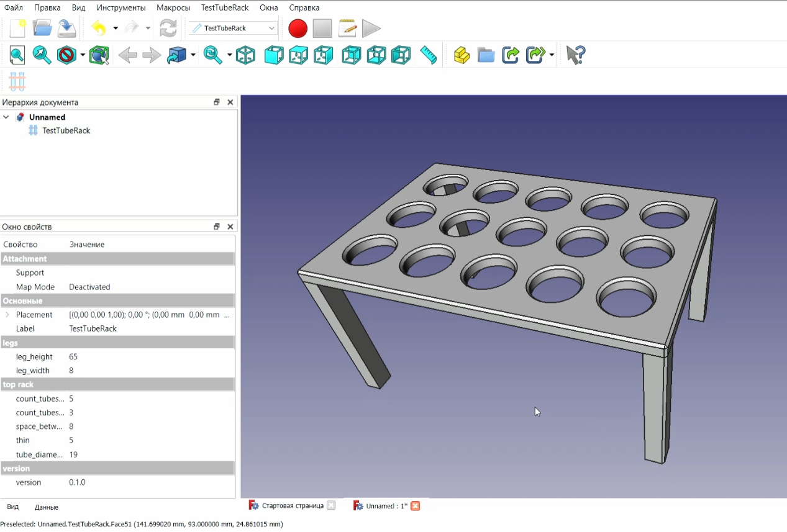Fit the selection in the view

click(x=42, y=55)
